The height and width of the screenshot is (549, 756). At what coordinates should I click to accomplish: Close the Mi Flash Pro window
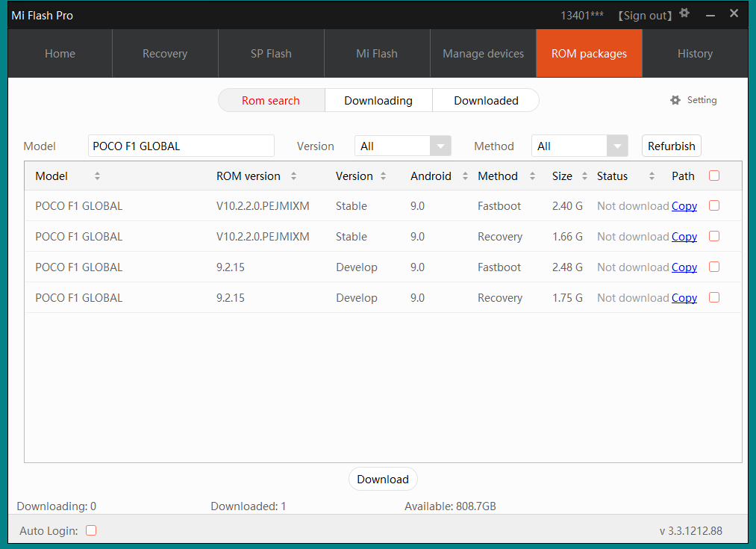(x=734, y=13)
